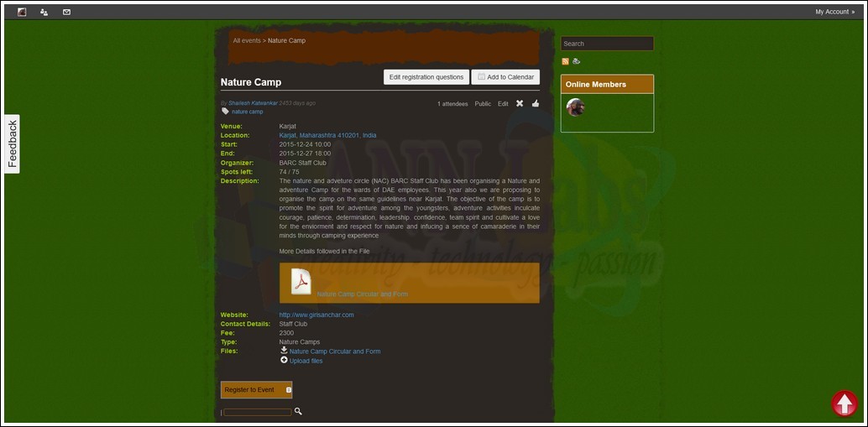868x427 pixels.
Task: Click the magnifier search icon at bottom
Action: [x=298, y=411]
